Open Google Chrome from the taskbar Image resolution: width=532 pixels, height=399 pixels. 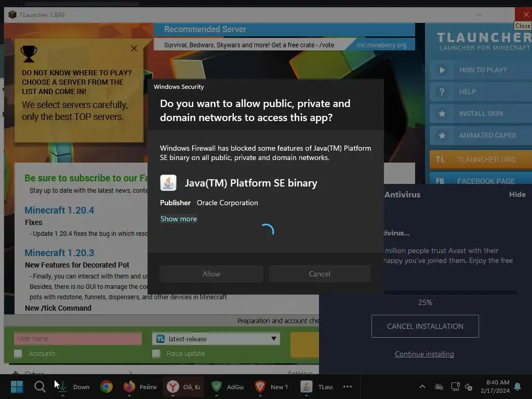[106, 387]
